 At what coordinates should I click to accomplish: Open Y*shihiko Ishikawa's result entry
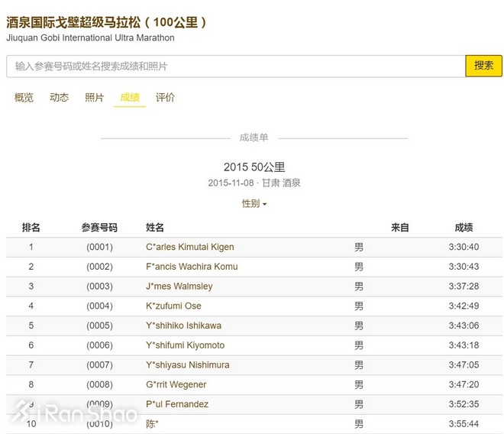[x=183, y=325]
